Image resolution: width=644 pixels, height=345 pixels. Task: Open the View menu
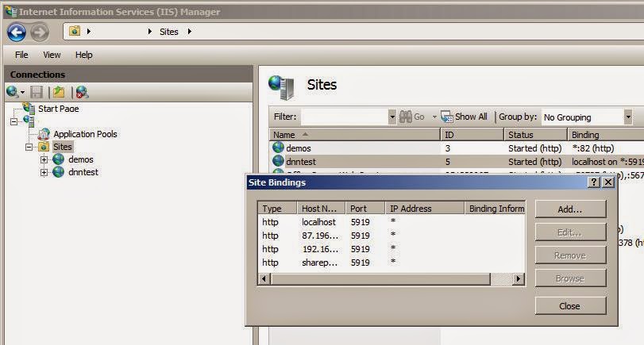(52, 55)
